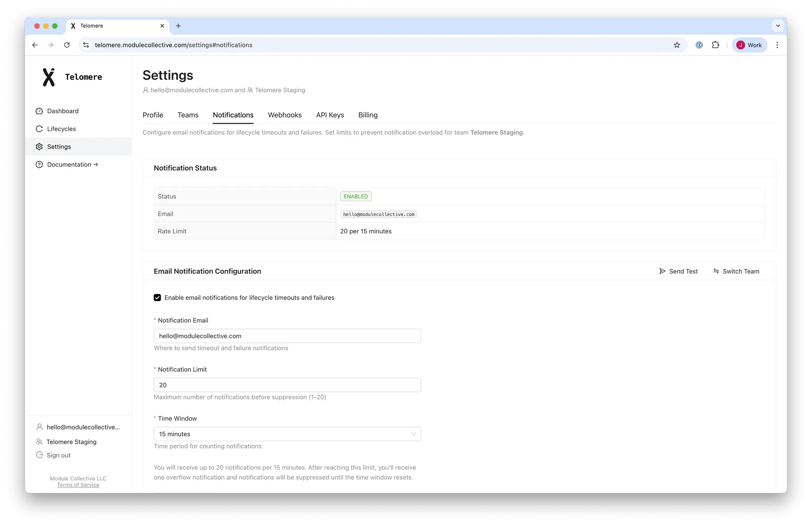This screenshot has height=526, width=812.
Task: Open the Terms of Service link
Action: (x=78, y=485)
